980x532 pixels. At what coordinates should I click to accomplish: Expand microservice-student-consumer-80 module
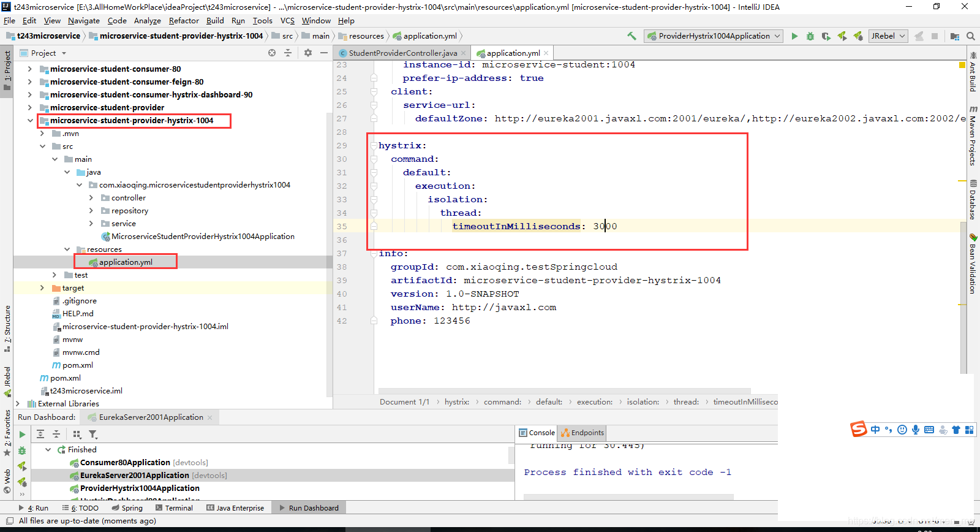pos(29,69)
